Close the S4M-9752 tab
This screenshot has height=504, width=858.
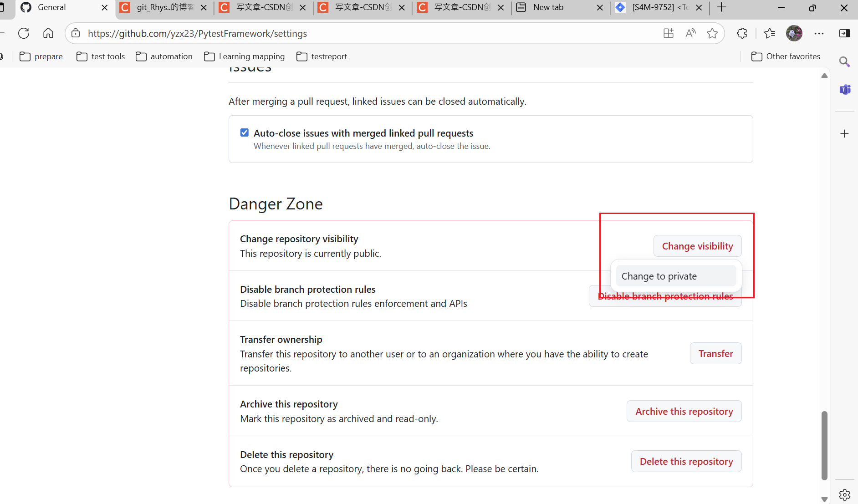pos(699,8)
